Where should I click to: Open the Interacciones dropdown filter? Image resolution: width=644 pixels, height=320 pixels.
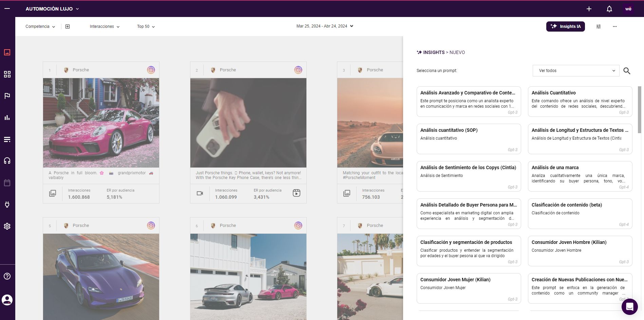pyautogui.click(x=104, y=26)
